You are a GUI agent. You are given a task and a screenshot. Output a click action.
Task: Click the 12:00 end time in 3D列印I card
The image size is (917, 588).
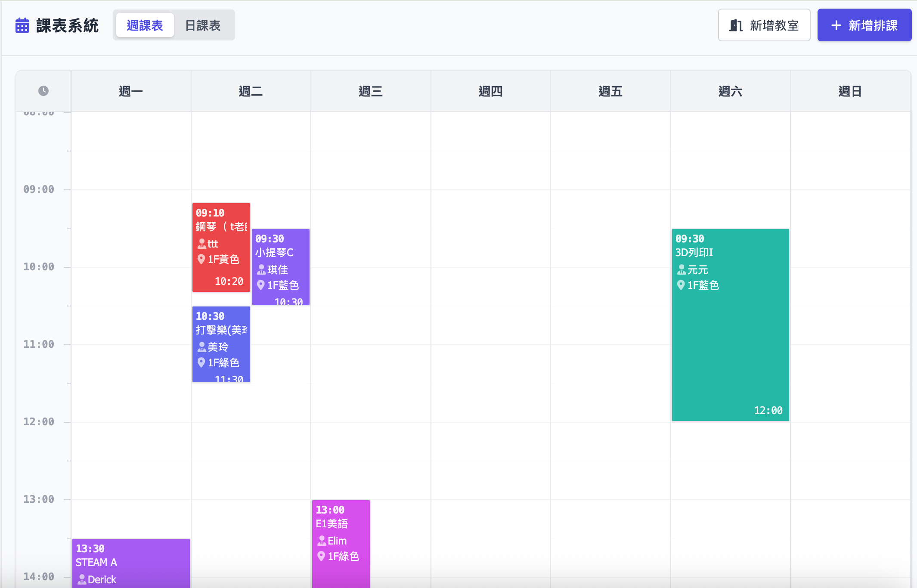[768, 411]
